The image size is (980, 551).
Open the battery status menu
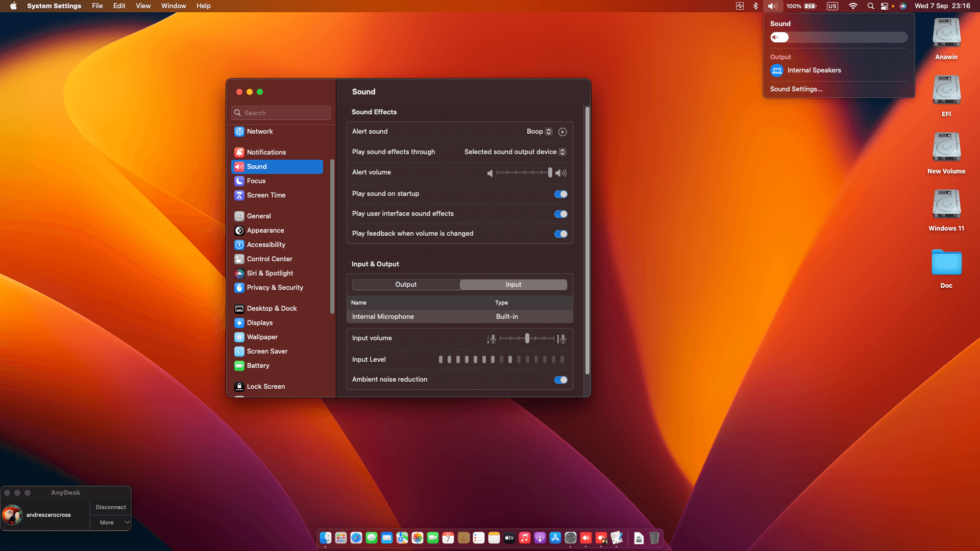point(802,6)
